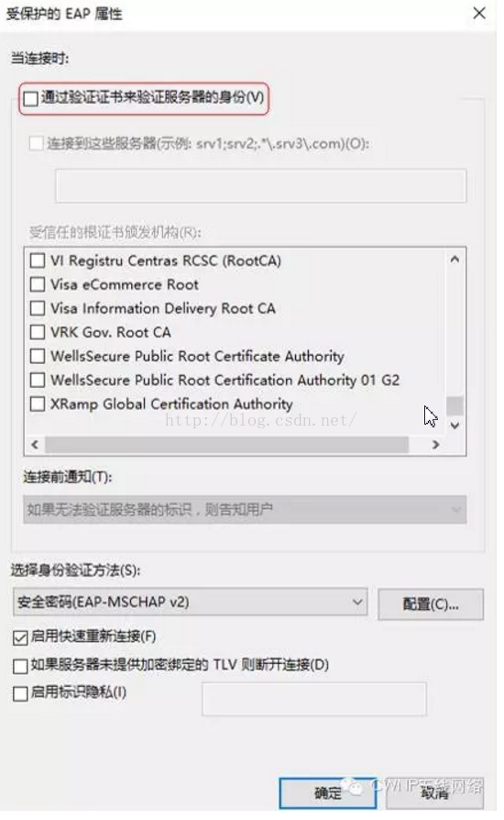This screenshot has width=504, height=820.
Task: Click the horizontal scroll right arrow
Action: pyautogui.click(x=435, y=445)
